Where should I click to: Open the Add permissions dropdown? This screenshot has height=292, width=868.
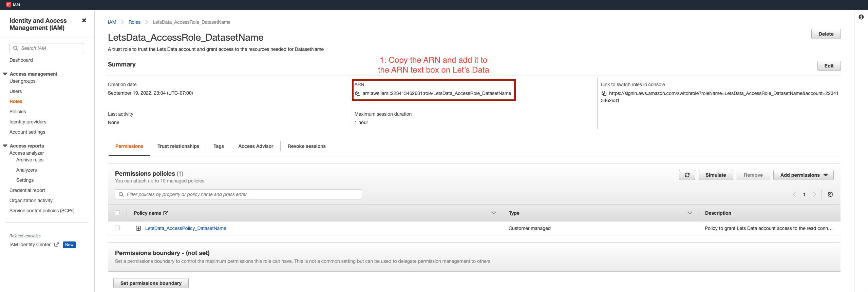(x=803, y=175)
